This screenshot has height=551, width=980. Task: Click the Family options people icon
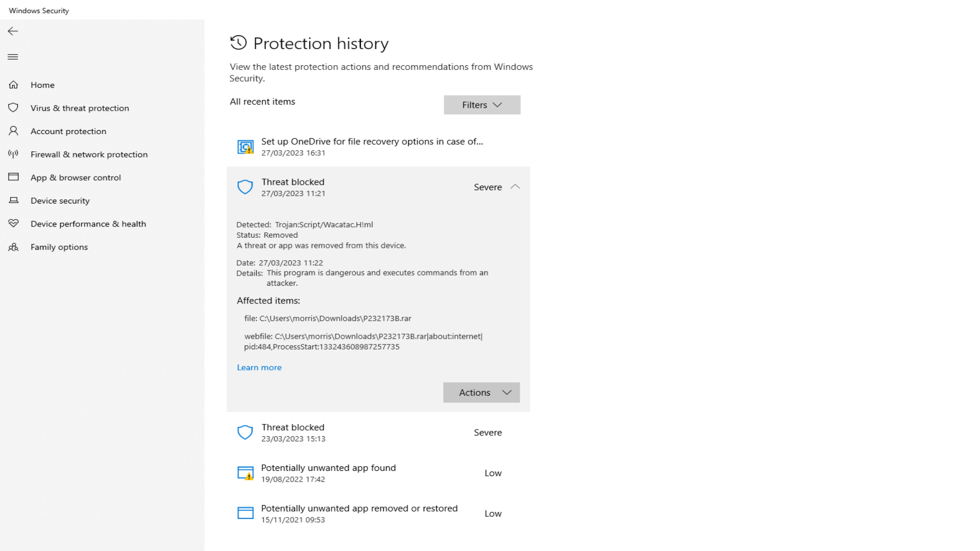tap(13, 247)
